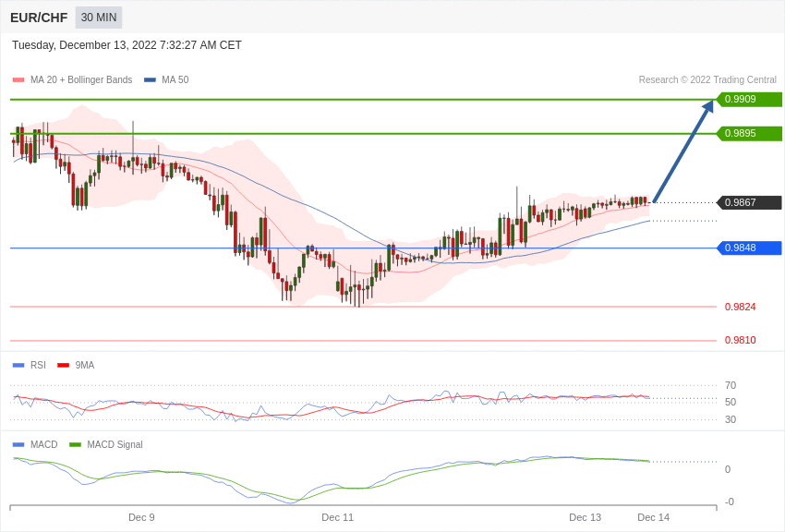Select the 0.9895 resistance price tag
785x532 pixels.
(749, 133)
